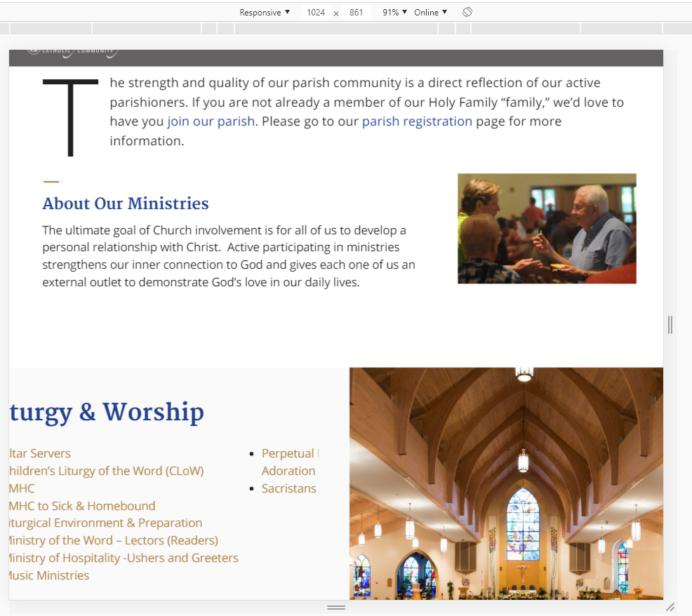This screenshot has width=692, height=616.
Task: Open the "join our parish" link
Action: [x=211, y=121]
